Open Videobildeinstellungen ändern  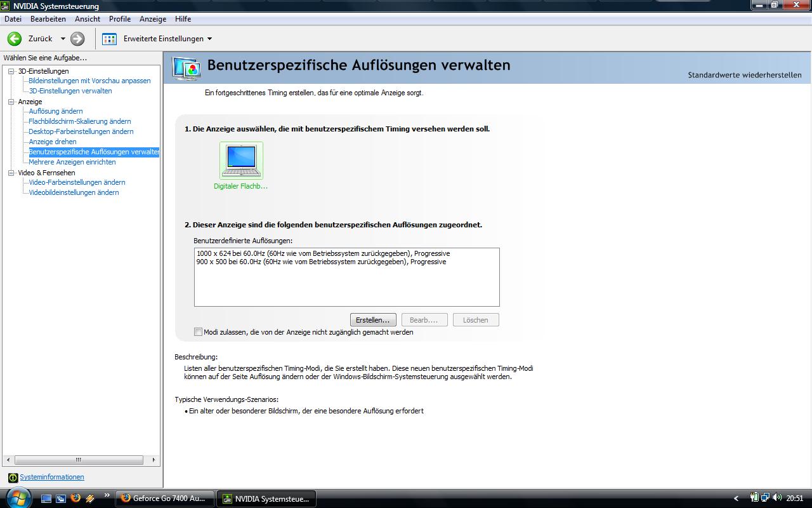click(74, 192)
